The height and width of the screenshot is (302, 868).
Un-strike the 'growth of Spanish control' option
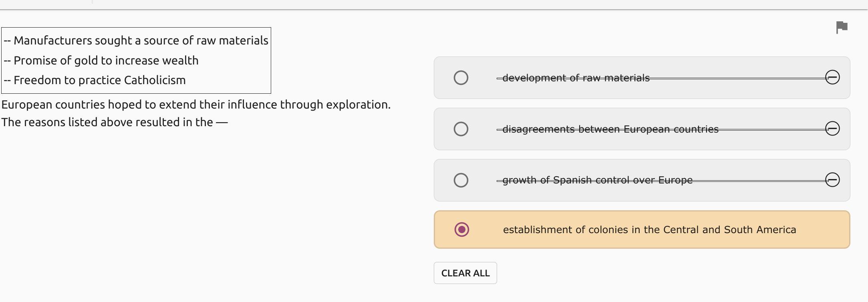click(832, 180)
